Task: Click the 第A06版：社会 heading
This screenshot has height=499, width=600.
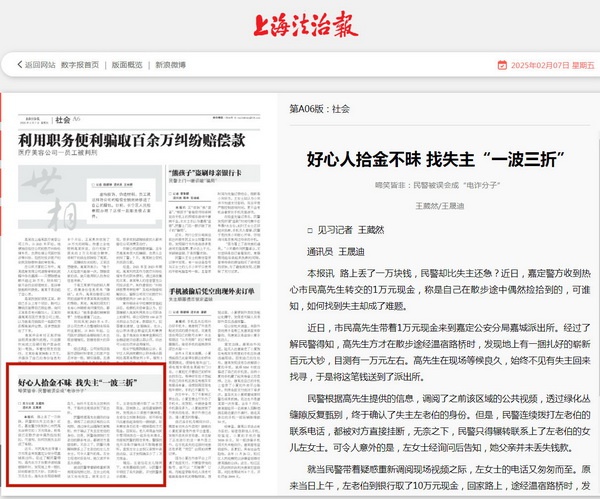Action: [x=318, y=107]
